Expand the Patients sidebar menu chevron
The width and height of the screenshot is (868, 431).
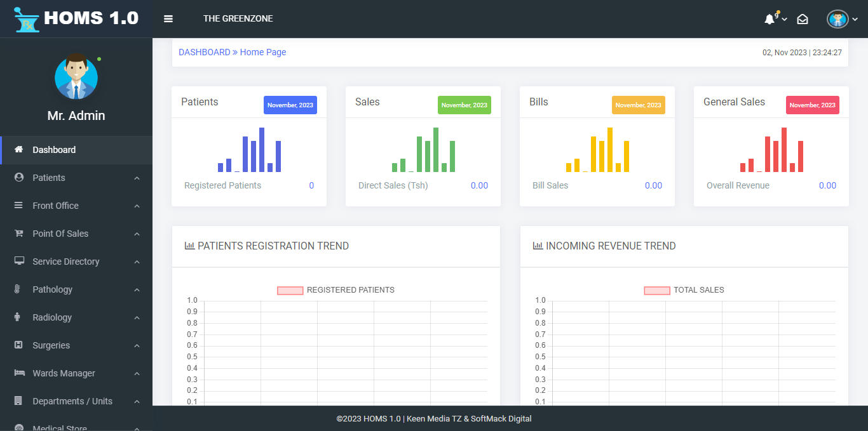coord(137,178)
